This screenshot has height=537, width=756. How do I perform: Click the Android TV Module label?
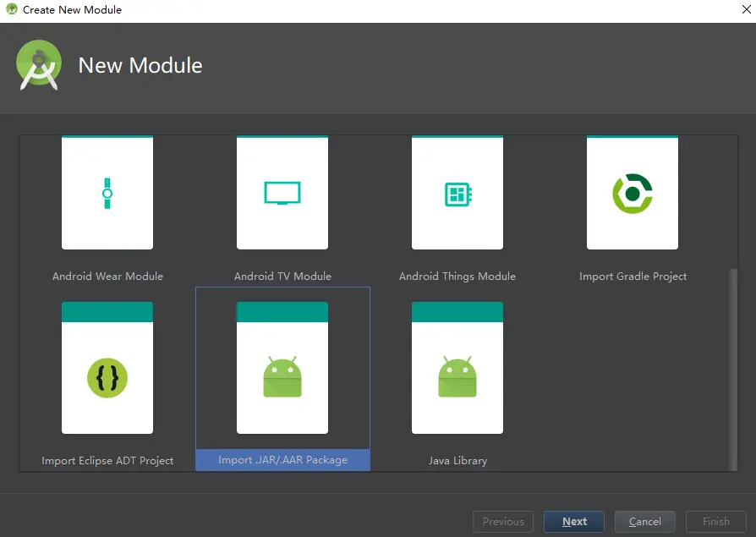282,277
